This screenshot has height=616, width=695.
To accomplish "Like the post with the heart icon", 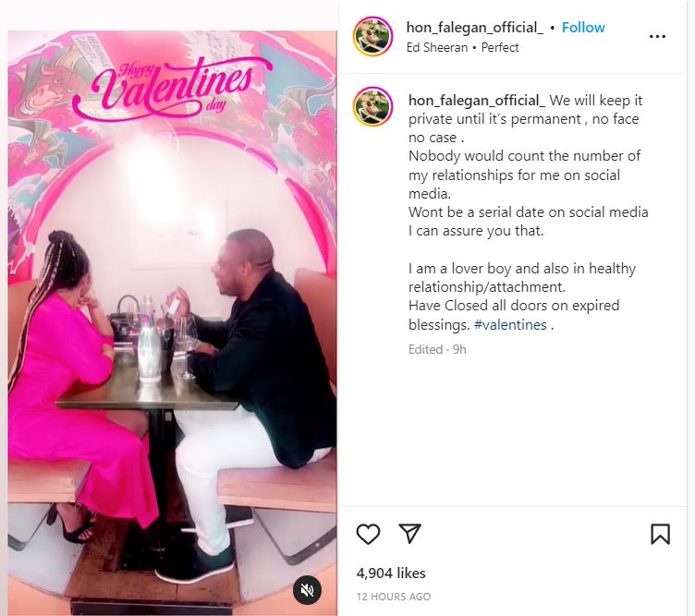I will (368, 534).
